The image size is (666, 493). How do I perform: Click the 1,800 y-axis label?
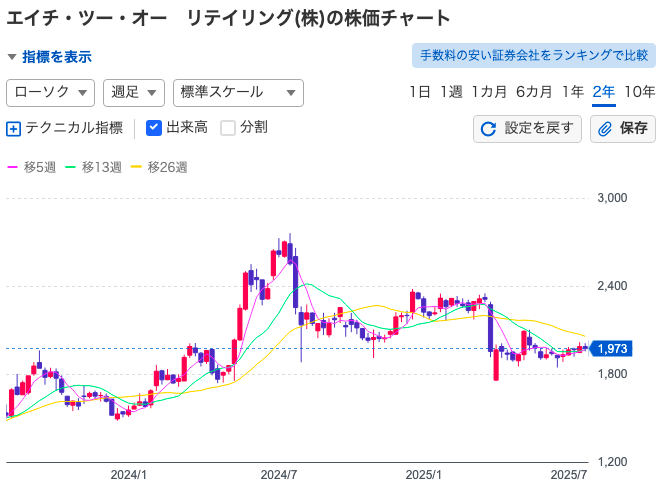click(612, 374)
